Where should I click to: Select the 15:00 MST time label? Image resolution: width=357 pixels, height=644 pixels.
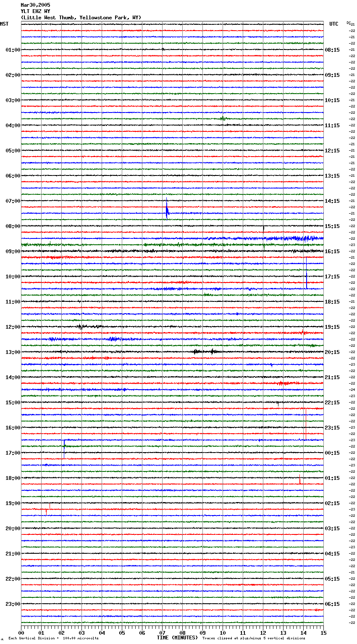[13, 403]
